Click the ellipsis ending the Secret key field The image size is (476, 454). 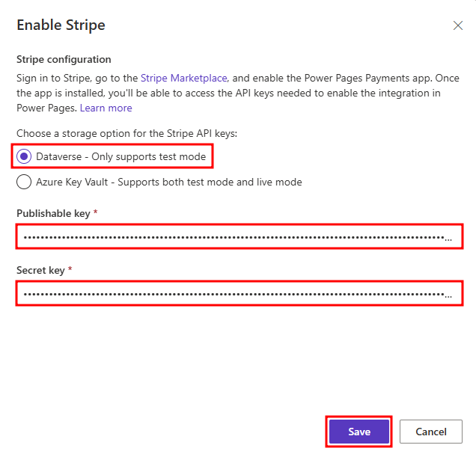[448, 295]
